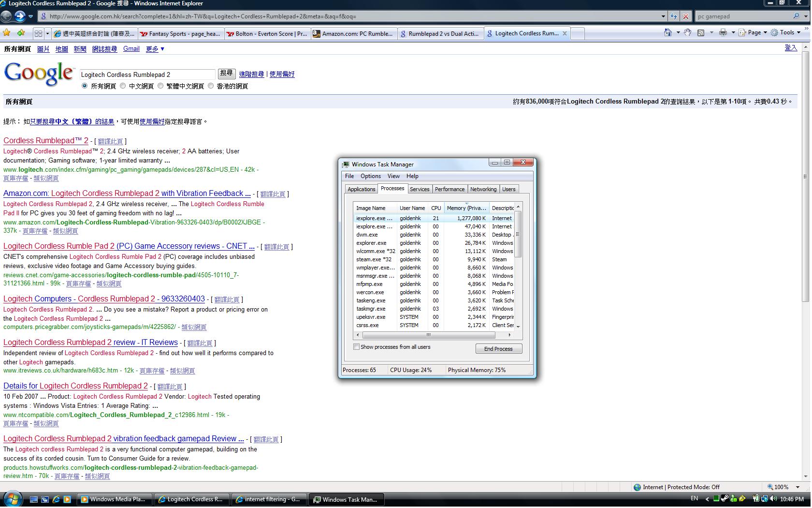
Task: Click the Print icon in the toolbar
Action: (x=723, y=32)
